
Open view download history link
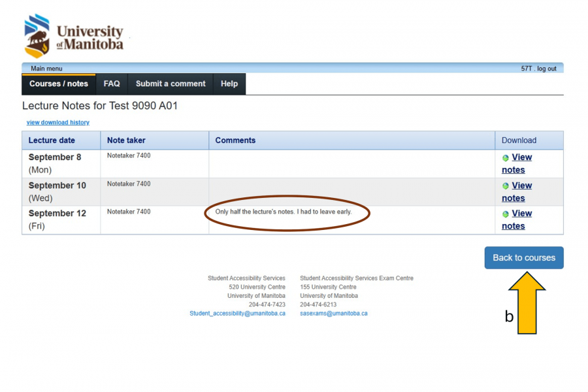(58, 122)
